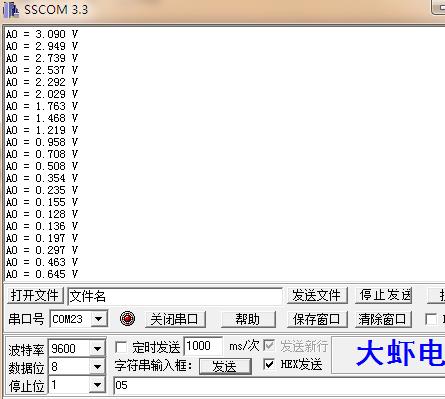The width and height of the screenshot is (445, 399).
Task: Click the line A0 = 0.128 V
Action: pyautogui.click(x=42, y=214)
